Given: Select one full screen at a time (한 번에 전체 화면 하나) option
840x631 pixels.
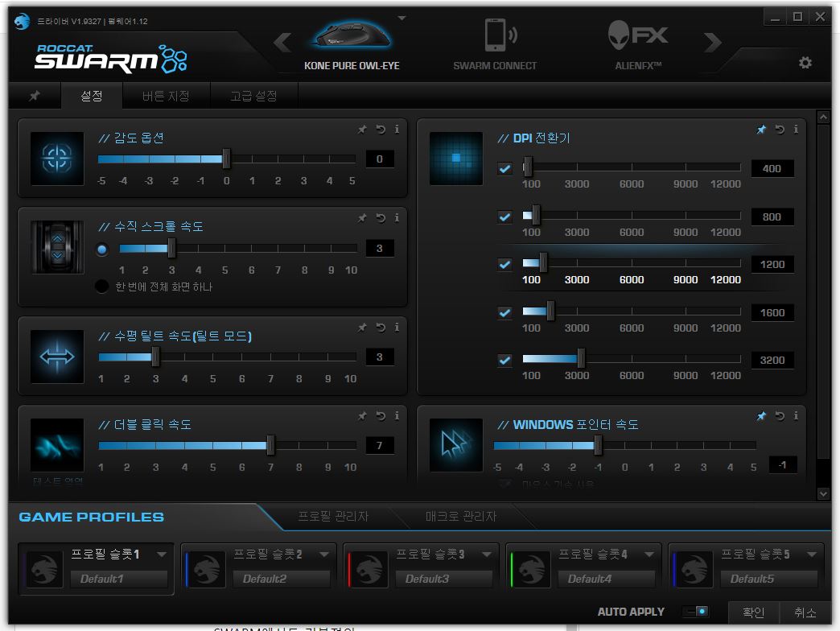Looking at the screenshot, I should (102, 287).
